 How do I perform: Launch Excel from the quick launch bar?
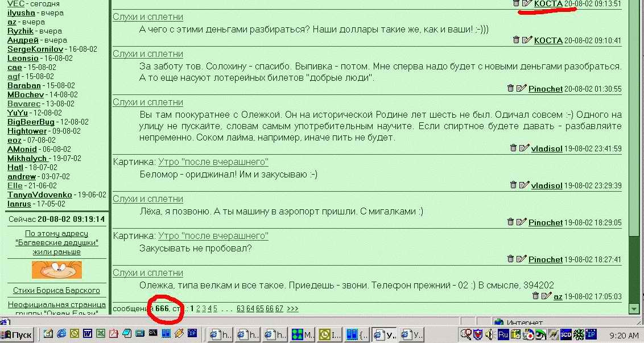click(x=101, y=334)
